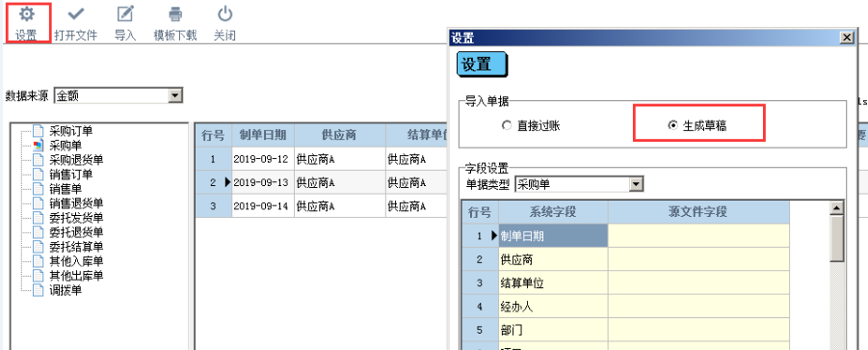The width and height of the screenshot is (868, 350).
Task: Open the 单据类型 dropdown arrow
Action: click(x=637, y=184)
